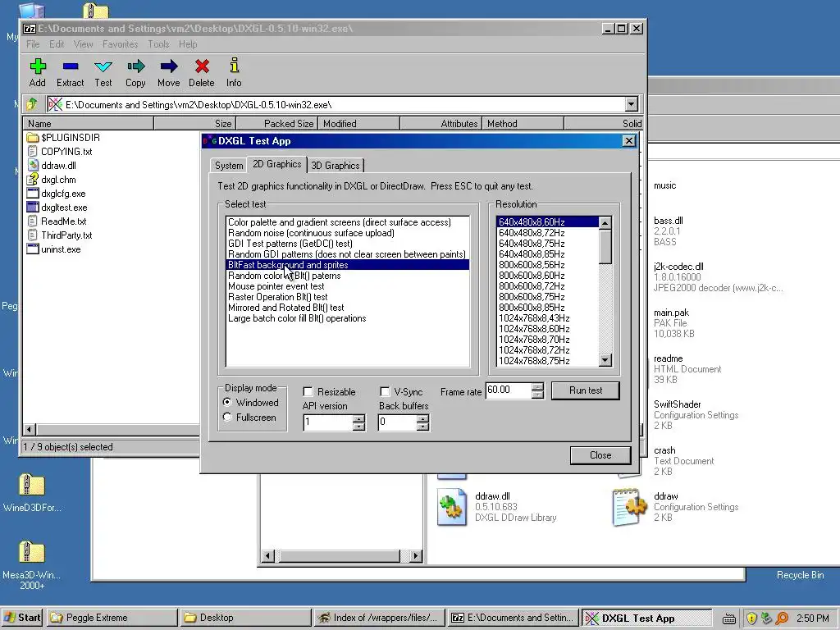Select the Mouse pointer event test
Screen dimensions: 840x630
(276, 286)
